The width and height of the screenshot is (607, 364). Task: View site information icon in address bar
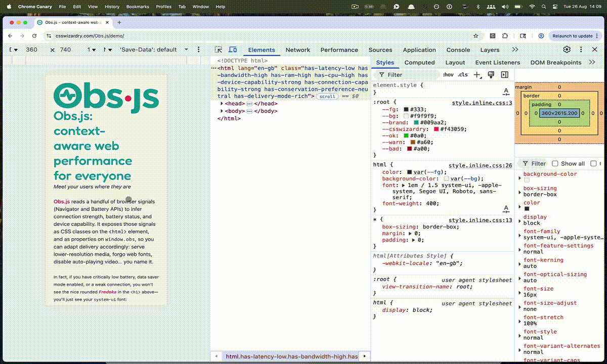(49, 36)
